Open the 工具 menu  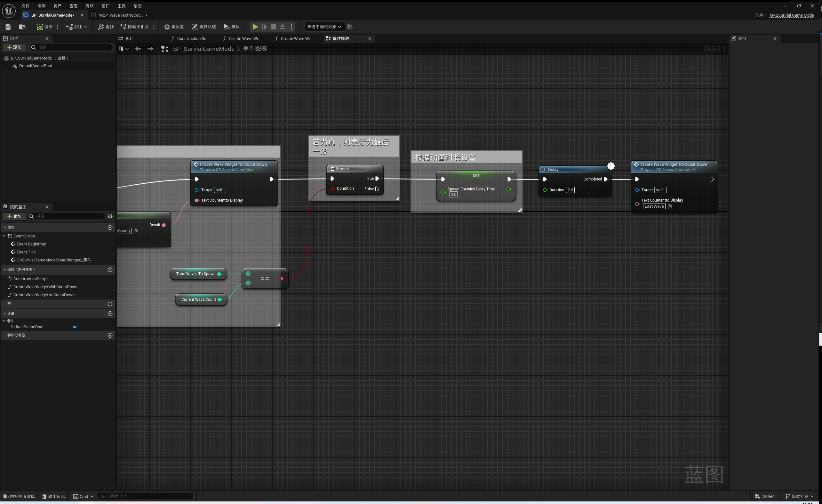(122, 6)
